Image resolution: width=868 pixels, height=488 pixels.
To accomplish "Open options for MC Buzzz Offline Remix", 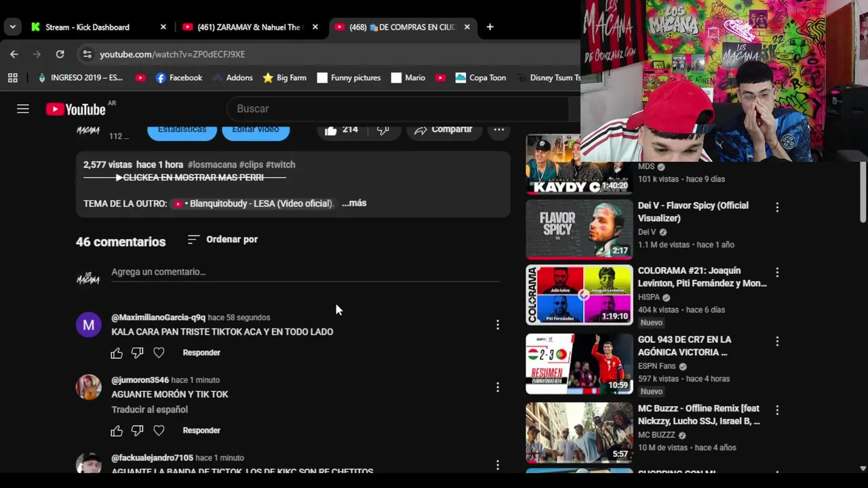I will [x=777, y=411].
